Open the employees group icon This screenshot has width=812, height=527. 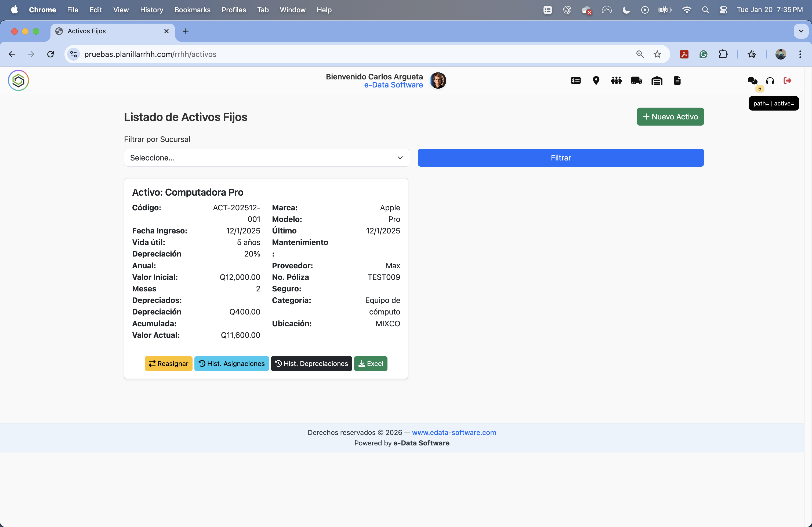(x=616, y=80)
